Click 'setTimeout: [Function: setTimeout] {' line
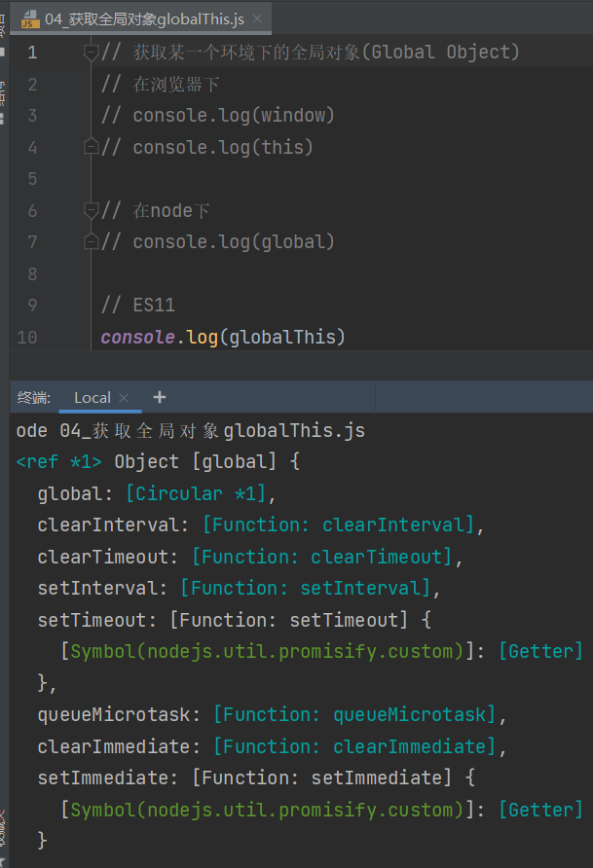Image resolution: width=593 pixels, height=868 pixels. pos(235,620)
